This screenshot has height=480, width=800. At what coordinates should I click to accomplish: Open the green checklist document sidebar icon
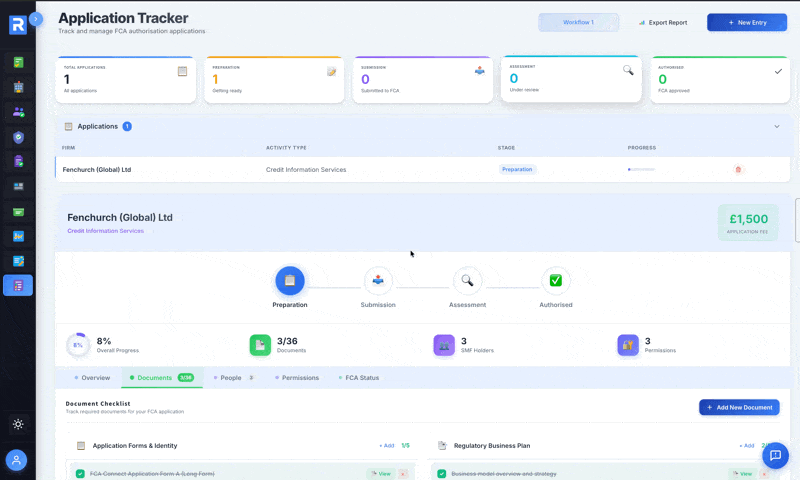(18, 62)
